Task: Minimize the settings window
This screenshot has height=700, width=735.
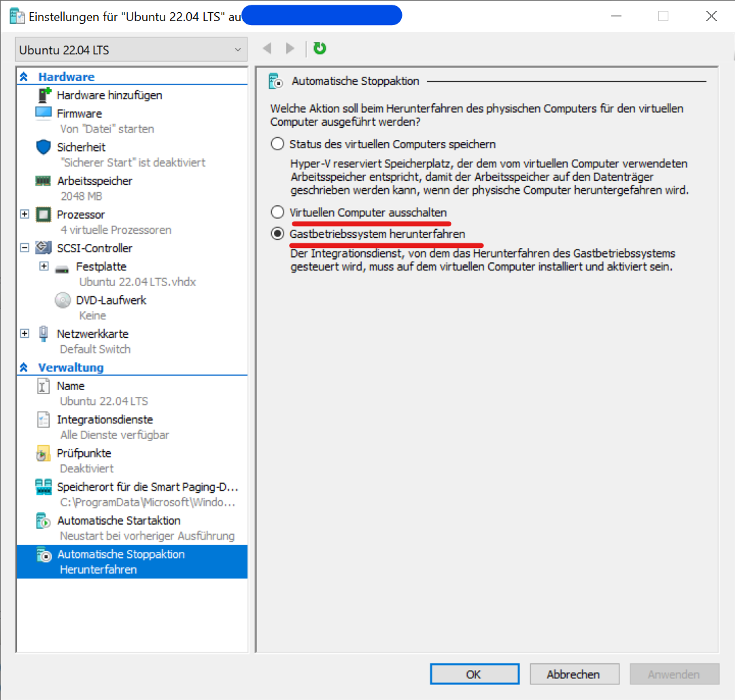Action: 616,16
